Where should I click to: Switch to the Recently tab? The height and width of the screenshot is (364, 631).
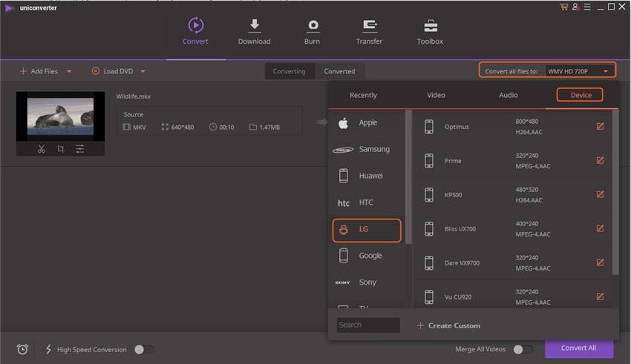tap(363, 95)
